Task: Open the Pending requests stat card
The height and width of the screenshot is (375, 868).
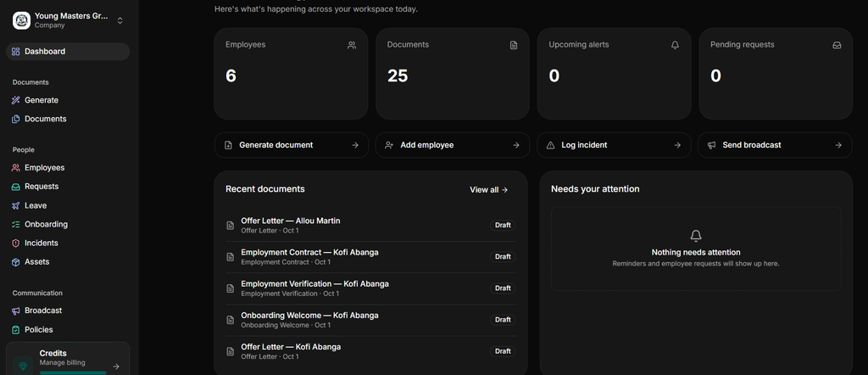Action: point(776,74)
